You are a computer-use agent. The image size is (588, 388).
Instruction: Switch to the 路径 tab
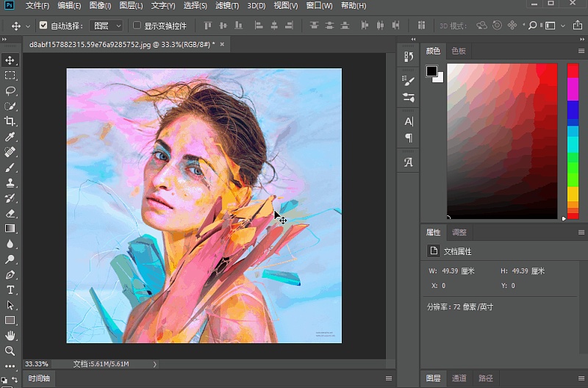click(486, 378)
